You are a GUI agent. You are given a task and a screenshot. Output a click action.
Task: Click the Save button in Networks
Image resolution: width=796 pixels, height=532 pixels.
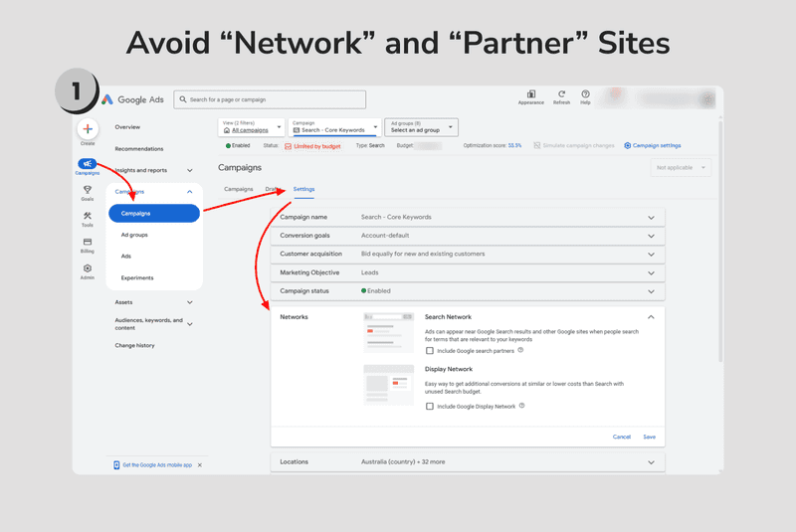(650, 437)
